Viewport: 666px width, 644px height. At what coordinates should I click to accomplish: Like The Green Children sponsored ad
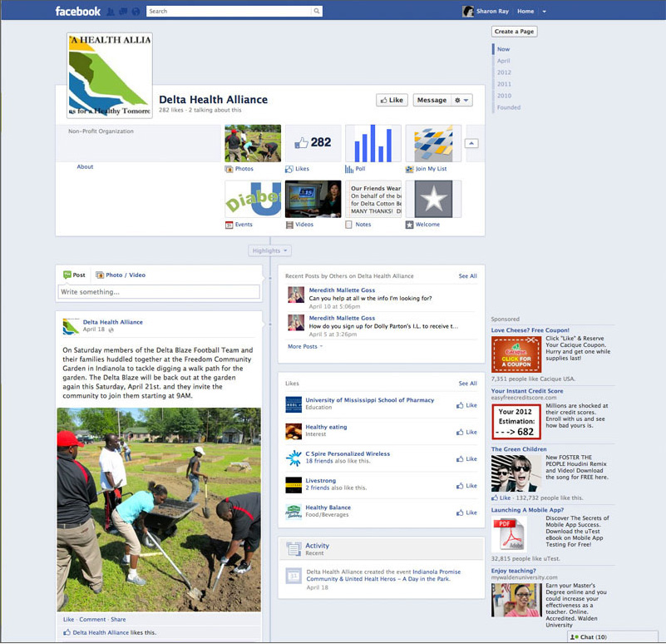(501, 498)
